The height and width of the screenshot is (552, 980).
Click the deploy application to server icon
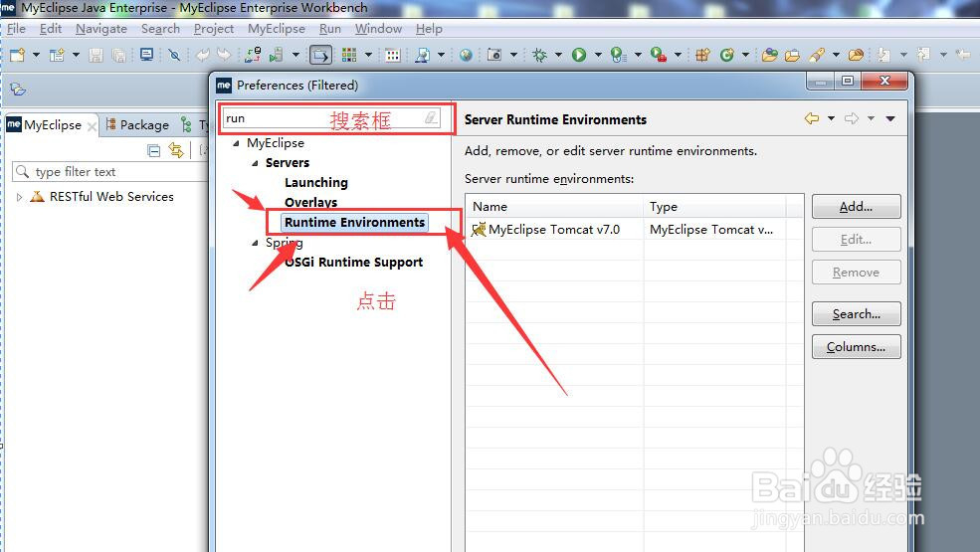(253, 55)
